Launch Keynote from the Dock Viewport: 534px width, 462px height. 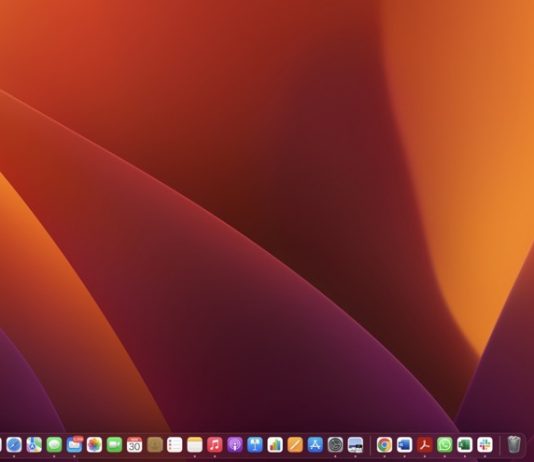coord(255,445)
